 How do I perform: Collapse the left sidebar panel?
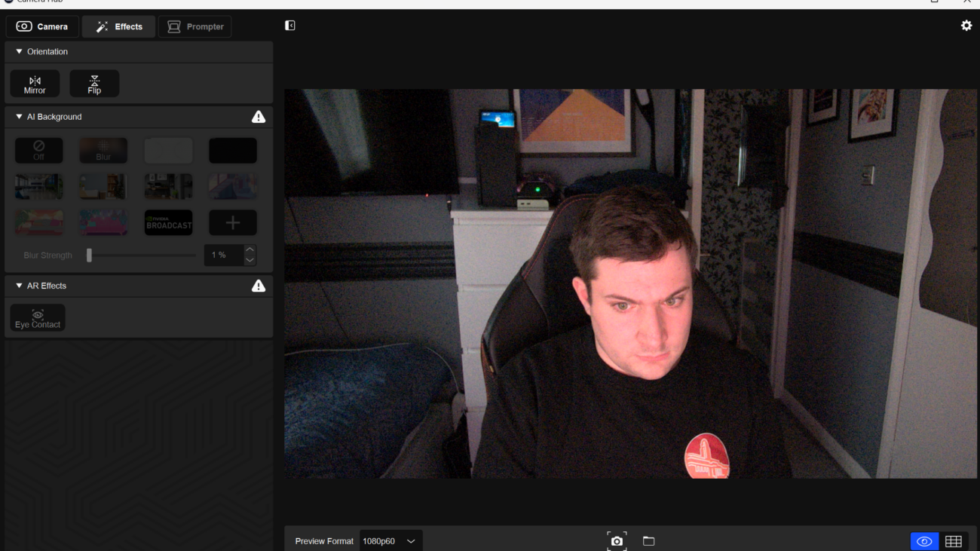coord(289,26)
